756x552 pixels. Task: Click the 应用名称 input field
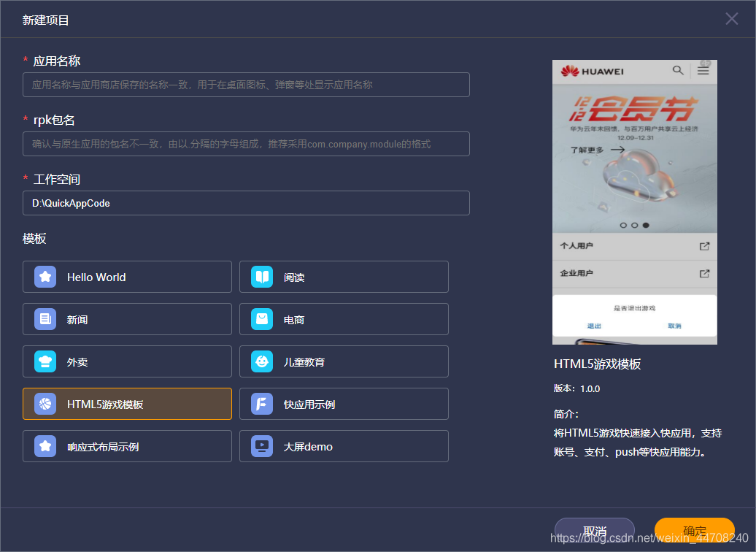(246, 85)
